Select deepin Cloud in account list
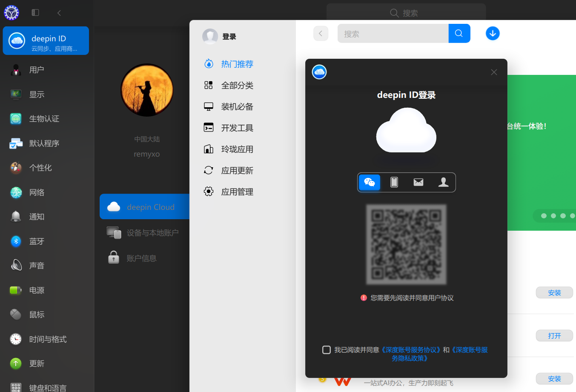 (x=145, y=207)
